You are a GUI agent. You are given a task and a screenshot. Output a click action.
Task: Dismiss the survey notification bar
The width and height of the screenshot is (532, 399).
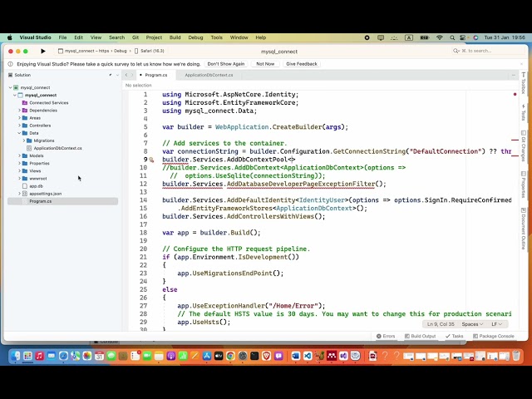coord(521,64)
